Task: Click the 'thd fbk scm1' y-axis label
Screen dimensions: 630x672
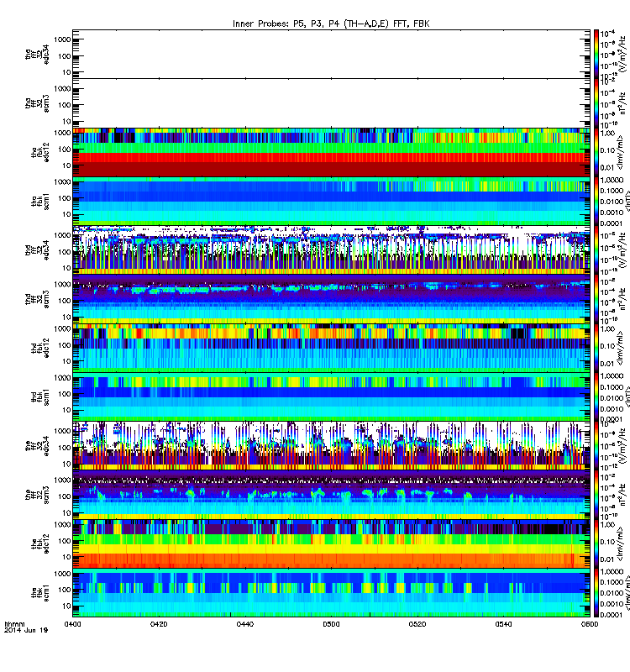Action: tap(40, 396)
